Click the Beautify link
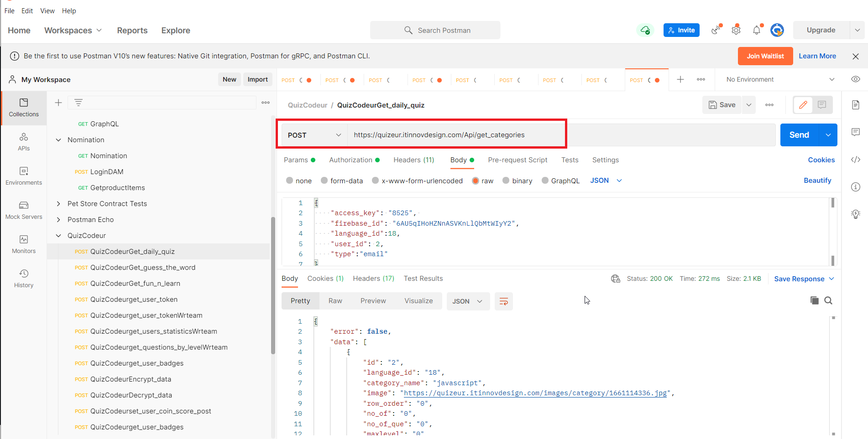This screenshot has width=868, height=439. click(x=817, y=181)
